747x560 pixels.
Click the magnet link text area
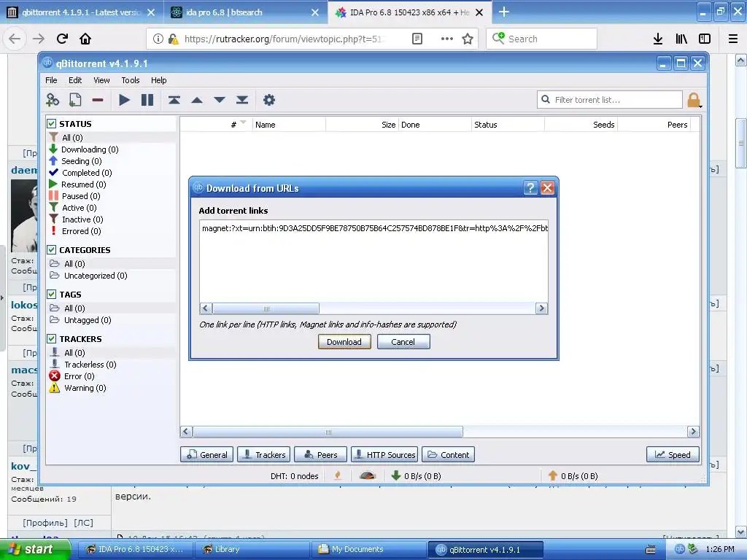[374, 261]
